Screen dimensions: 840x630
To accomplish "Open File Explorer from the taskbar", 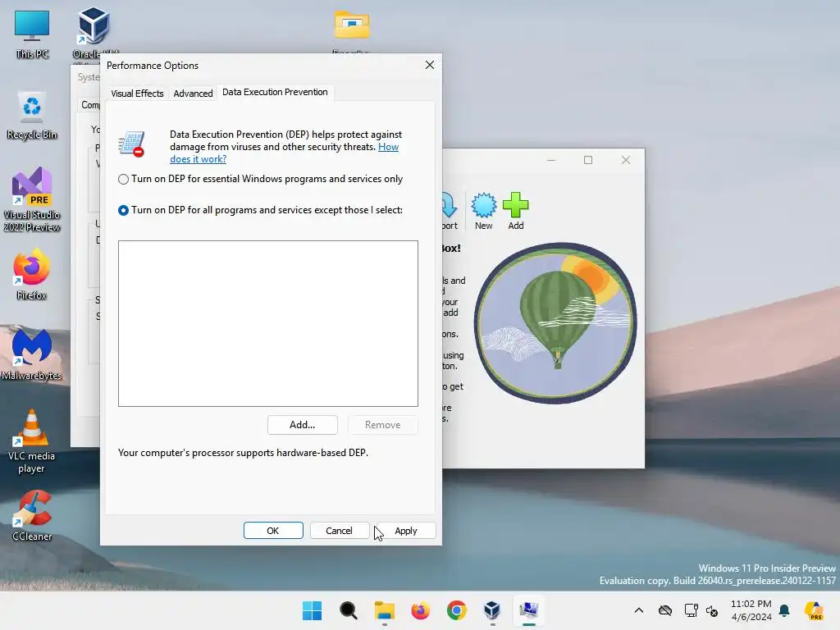I will [x=384, y=610].
